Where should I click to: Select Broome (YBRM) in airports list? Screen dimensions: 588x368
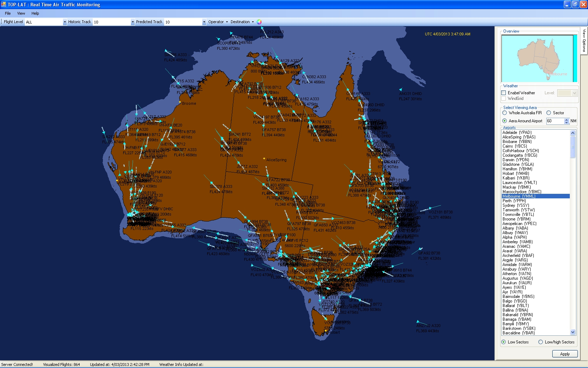[536, 219]
